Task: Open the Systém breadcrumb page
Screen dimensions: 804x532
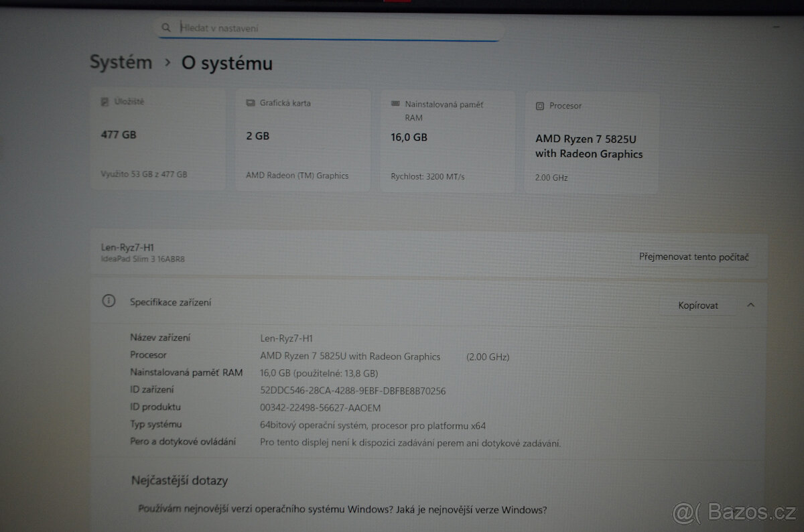Action: click(121, 62)
